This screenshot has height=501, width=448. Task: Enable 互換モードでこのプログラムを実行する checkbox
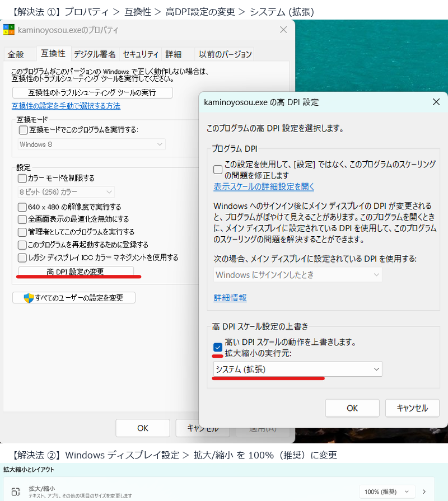coord(23,130)
